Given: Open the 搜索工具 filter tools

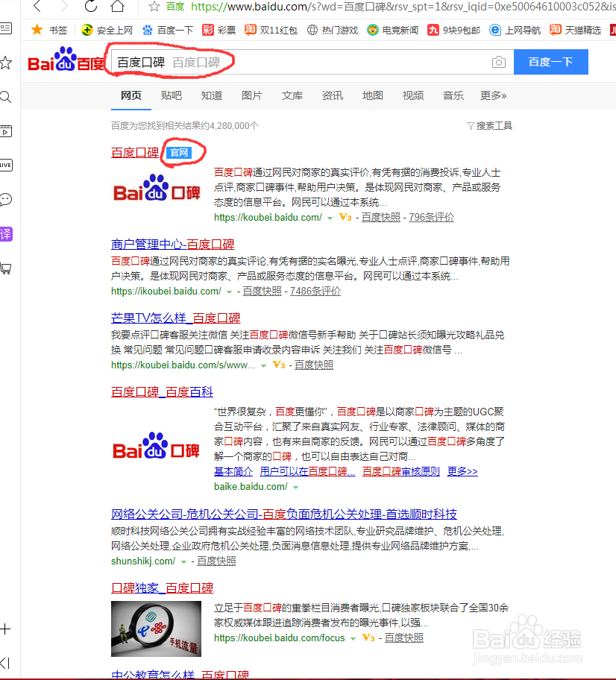Looking at the screenshot, I should tap(490, 126).
